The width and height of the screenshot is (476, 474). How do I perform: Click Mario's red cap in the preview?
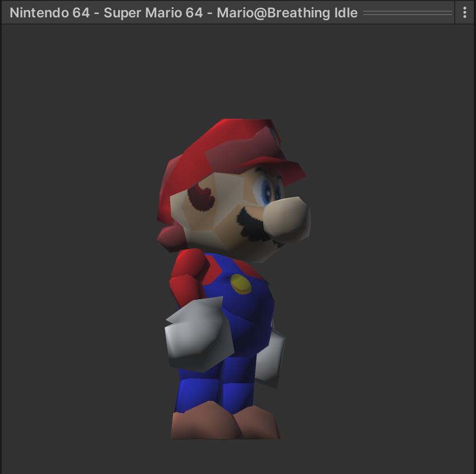pyautogui.click(x=224, y=143)
